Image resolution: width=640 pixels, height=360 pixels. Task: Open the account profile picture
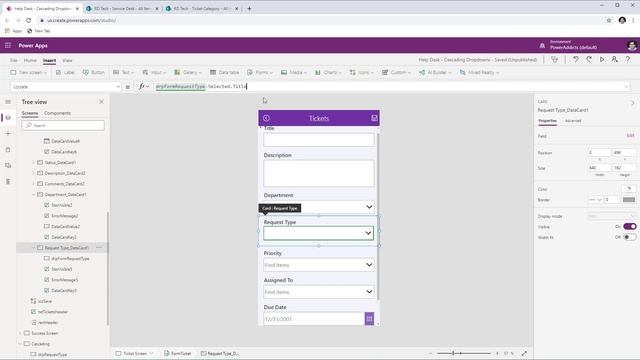point(631,45)
